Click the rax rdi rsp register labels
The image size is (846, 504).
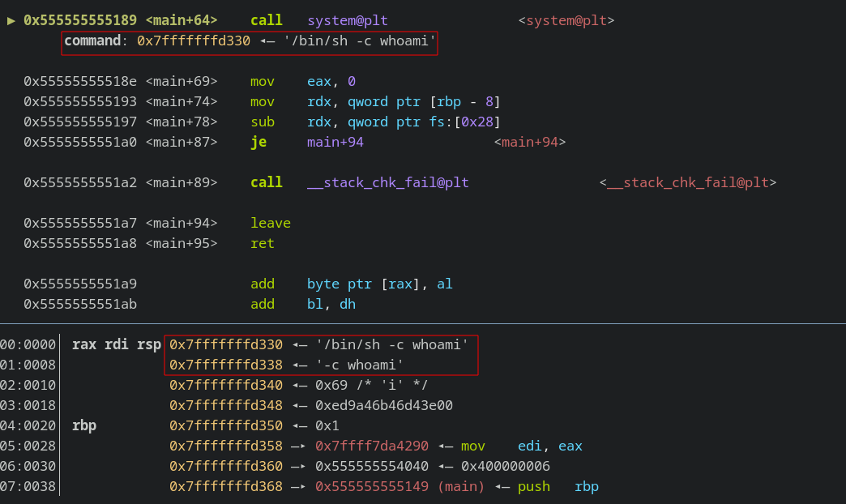pos(117,345)
